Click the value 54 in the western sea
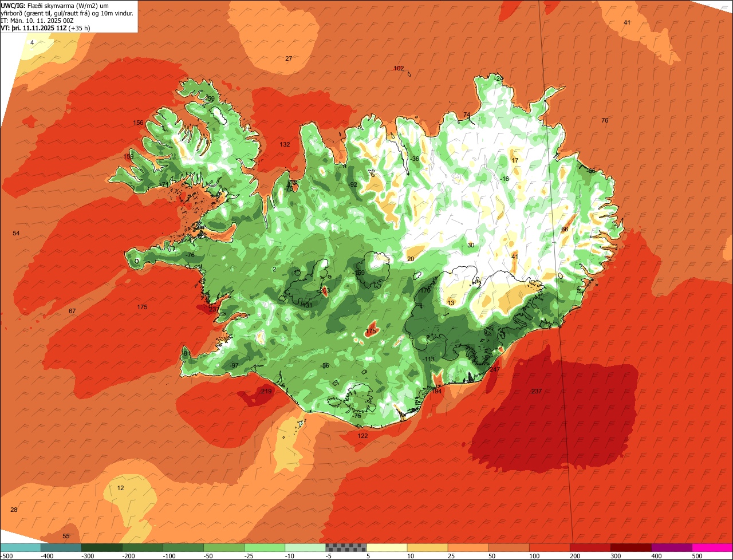 [x=16, y=233]
